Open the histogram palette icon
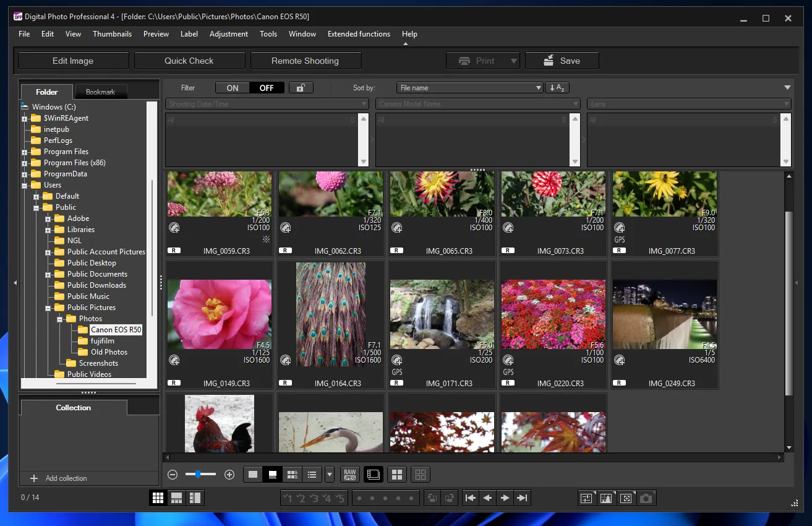 [x=606, y=498]
